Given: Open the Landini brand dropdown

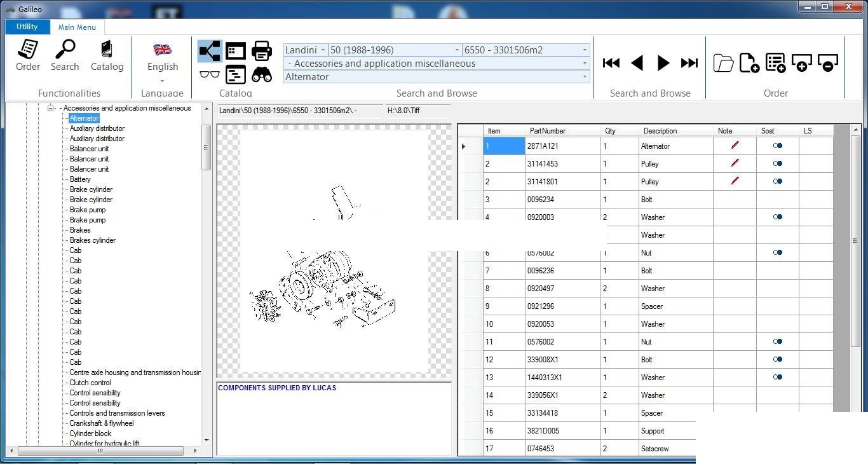Looking at the screenshot, I should (323, 50).
